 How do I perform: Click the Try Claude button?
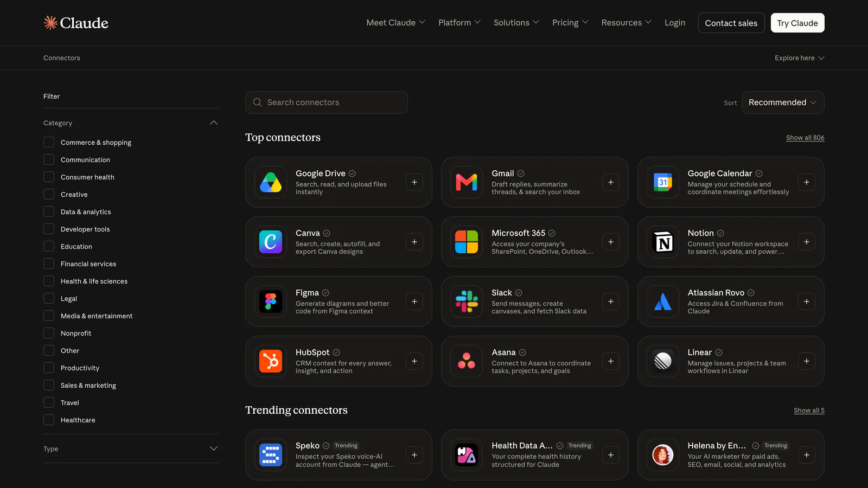797,23
